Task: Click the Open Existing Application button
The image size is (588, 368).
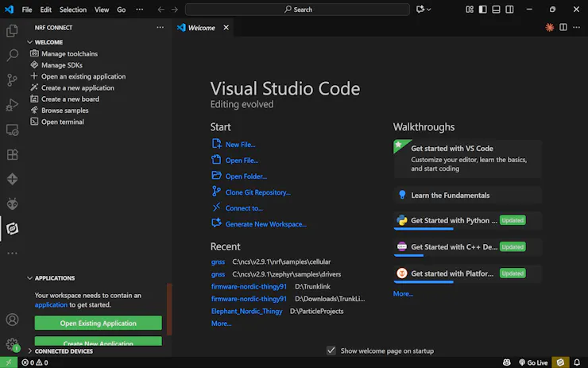Action: pos(99,323)
